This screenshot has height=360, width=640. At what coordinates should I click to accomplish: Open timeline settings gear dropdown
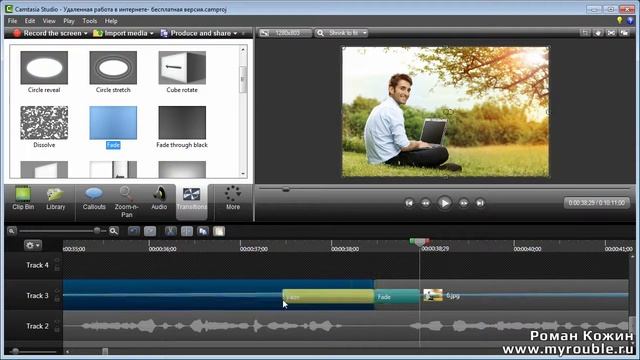(32, 245)
